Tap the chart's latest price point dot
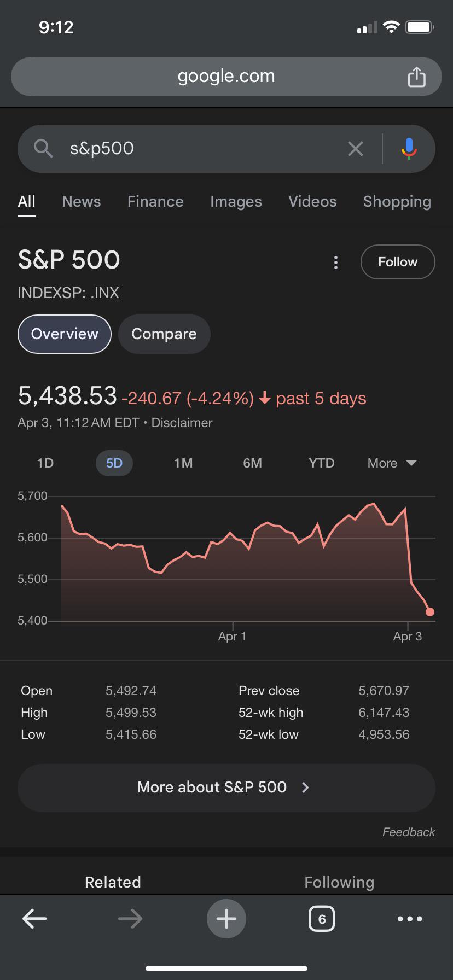 (x=430, y=612)
